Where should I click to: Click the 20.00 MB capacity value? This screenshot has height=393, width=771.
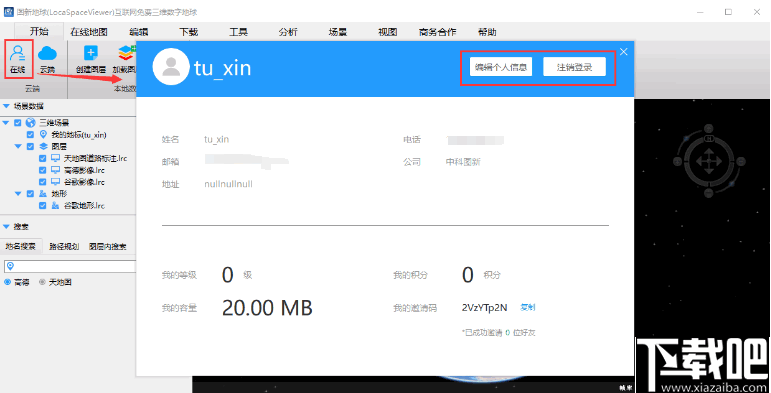(267, 308)
